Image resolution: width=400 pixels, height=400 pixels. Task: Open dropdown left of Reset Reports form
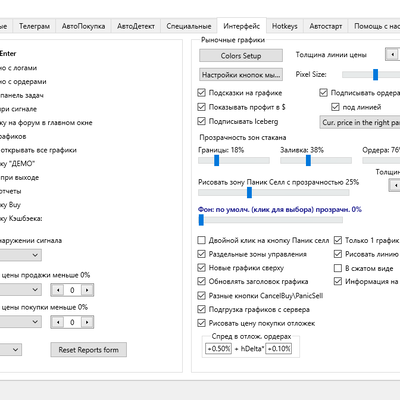click(10, 350)
